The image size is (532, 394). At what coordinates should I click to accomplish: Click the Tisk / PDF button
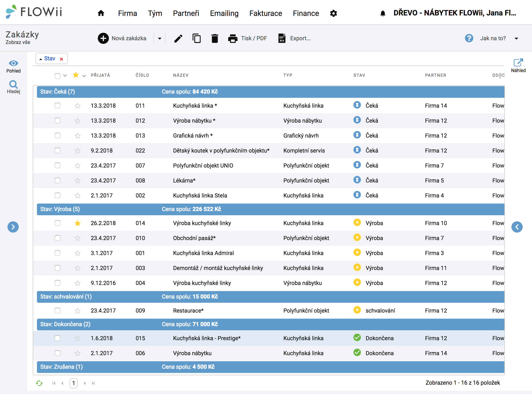(x=247, y=38)
